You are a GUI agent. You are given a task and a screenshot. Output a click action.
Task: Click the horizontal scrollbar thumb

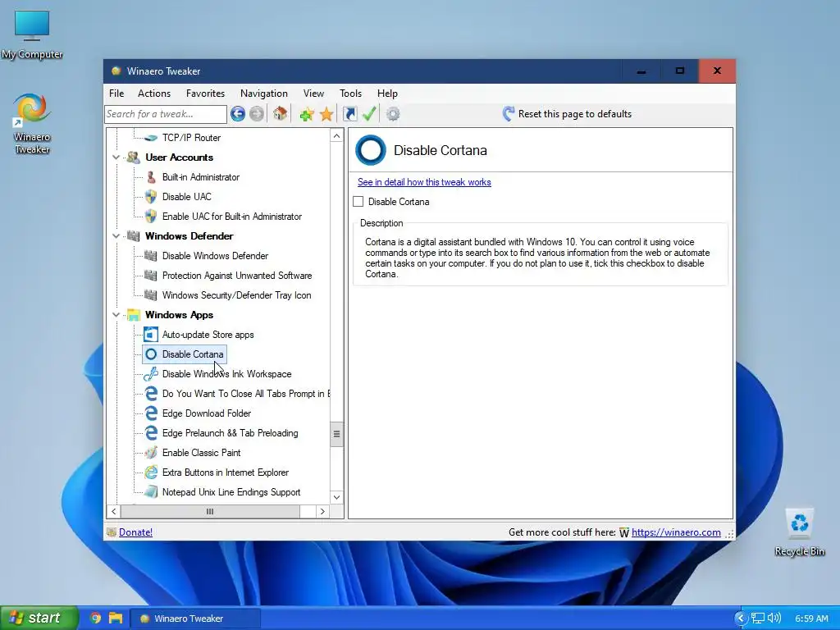click(x=210, y=512)
